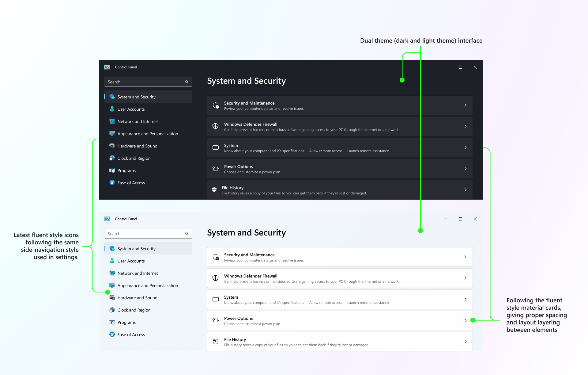Expand the System card chevron in dark theme

(x=465, y=147)
